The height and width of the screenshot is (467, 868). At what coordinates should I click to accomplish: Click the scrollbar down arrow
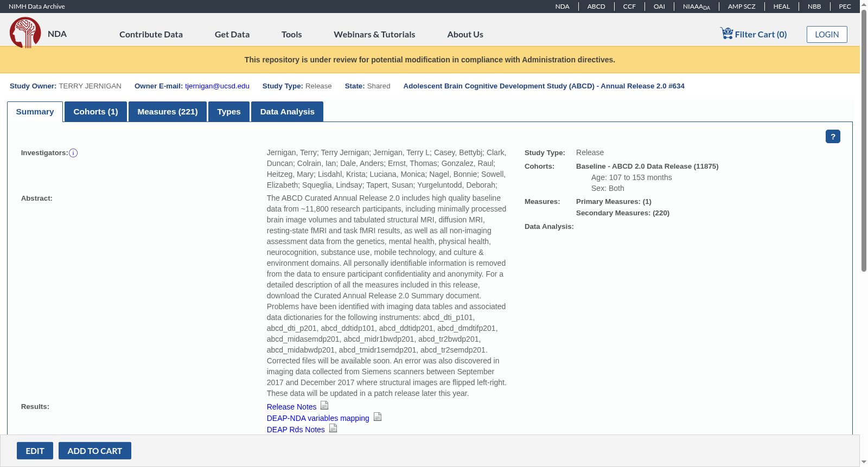pyautogui.click(x=864, y=462)
